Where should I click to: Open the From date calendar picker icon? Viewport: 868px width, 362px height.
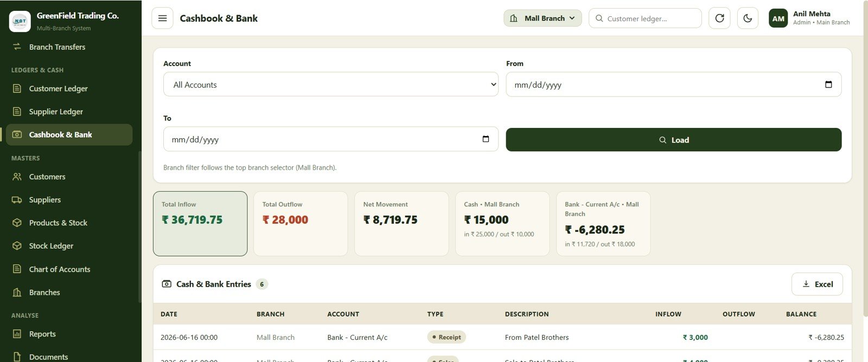point(828,85)
